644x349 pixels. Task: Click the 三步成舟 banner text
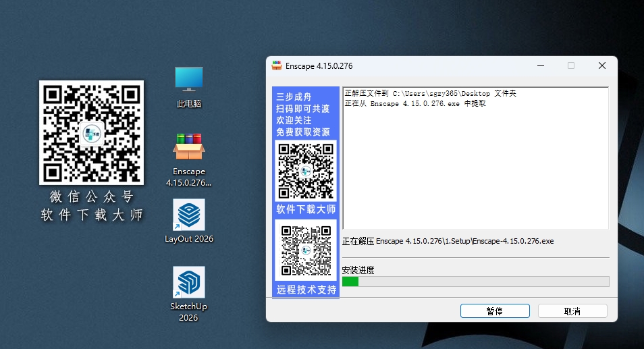click(x=294, y=97)
